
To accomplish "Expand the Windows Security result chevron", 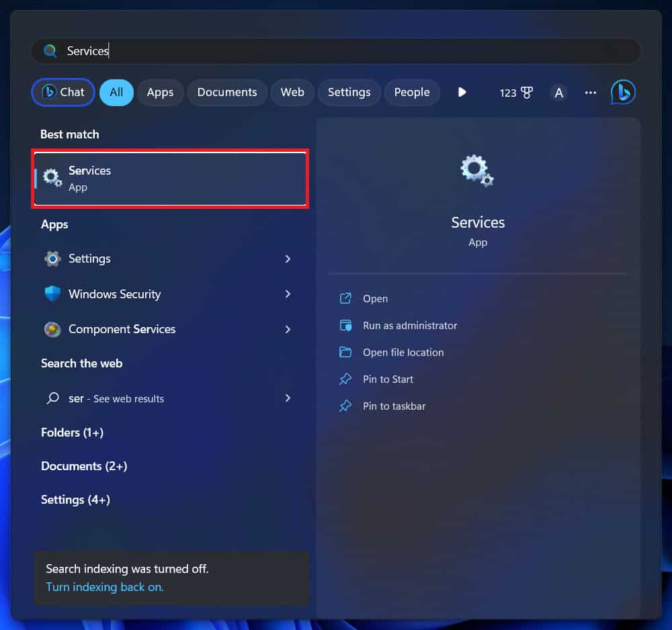I will point(288,294).
